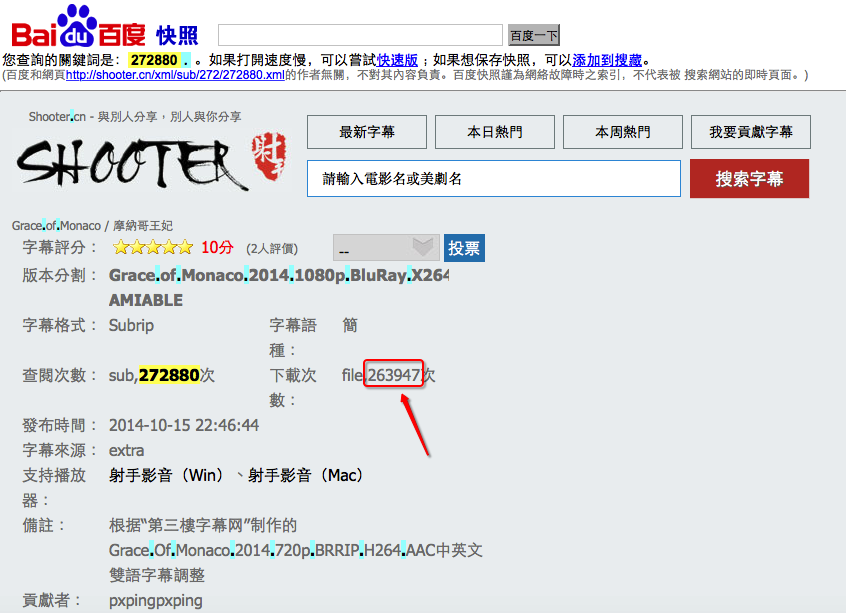Viewport: 846px width, 613px height.
Task: Click the 快照 label beside Baidu logo
Action: pyautogui.click(x=178, y=36)
